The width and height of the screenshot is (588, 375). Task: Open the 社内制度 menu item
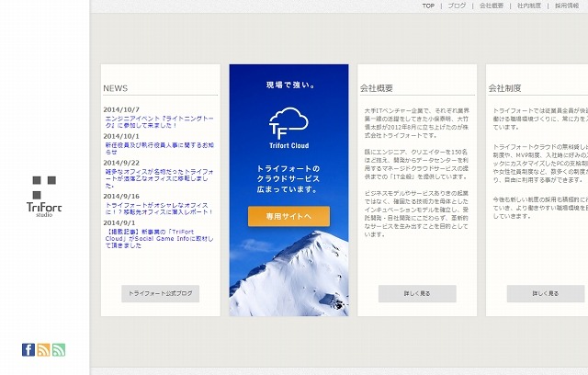click(529, 6)
